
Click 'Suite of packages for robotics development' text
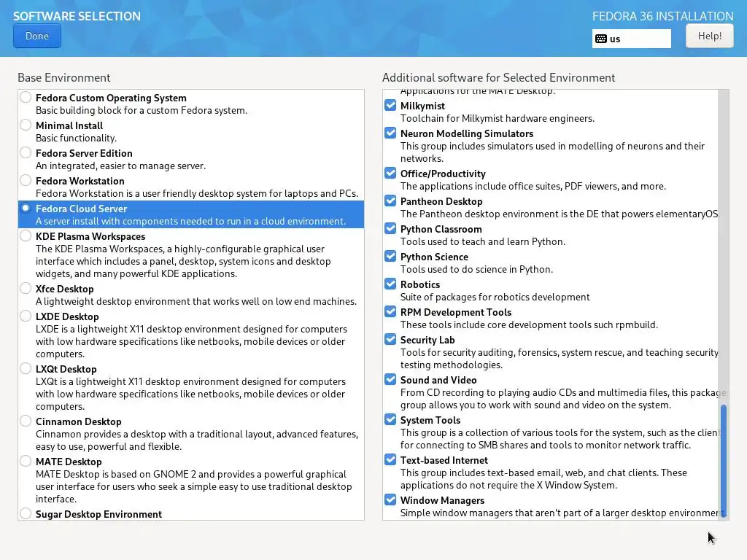(495, 297)
